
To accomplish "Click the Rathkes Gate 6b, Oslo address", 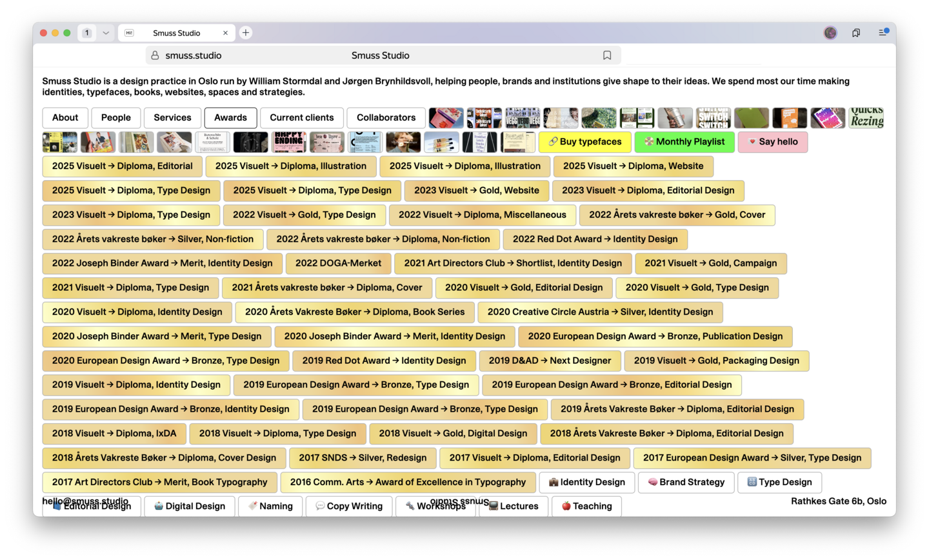I will [x=839, y=501].
